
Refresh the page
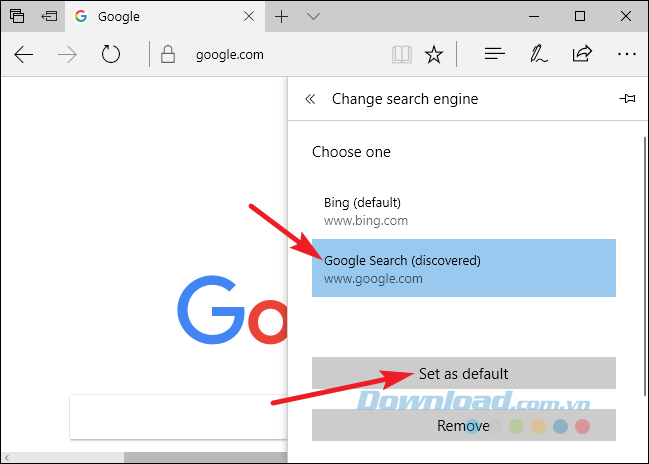click(x=111, y=55)
